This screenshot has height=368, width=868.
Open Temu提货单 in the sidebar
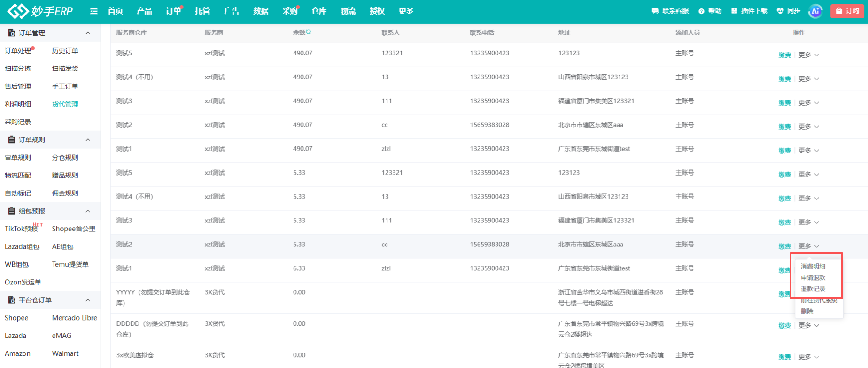click(x=70, y=265)
